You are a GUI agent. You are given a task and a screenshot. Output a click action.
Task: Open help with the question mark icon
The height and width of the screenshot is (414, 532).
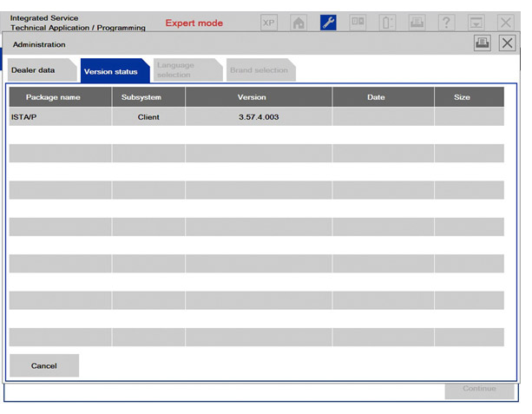(x=446, y=23)
